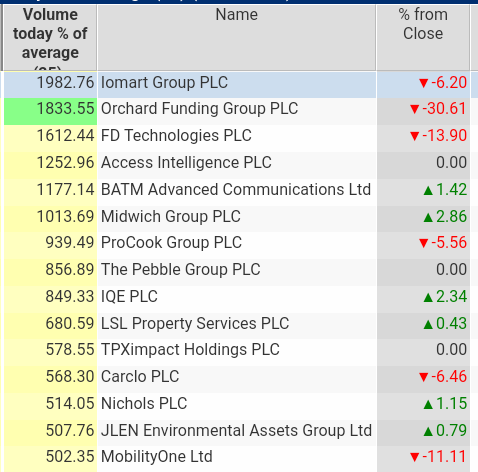Click volume value 514.05

coord(70,403)
